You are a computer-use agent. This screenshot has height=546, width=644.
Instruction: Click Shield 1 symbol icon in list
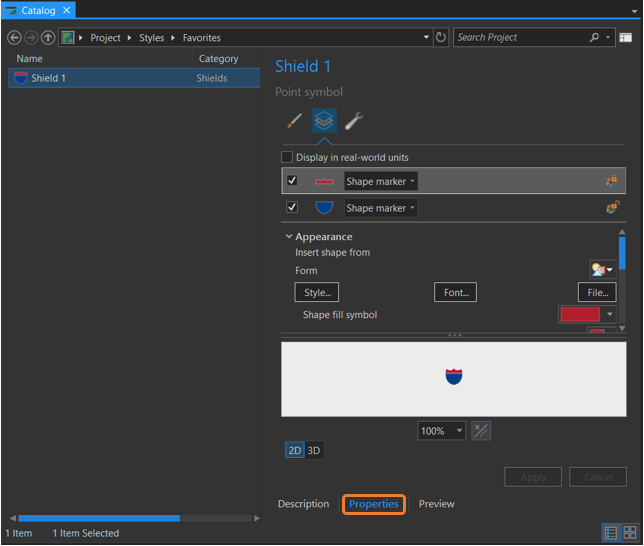(x=21, y=78)
